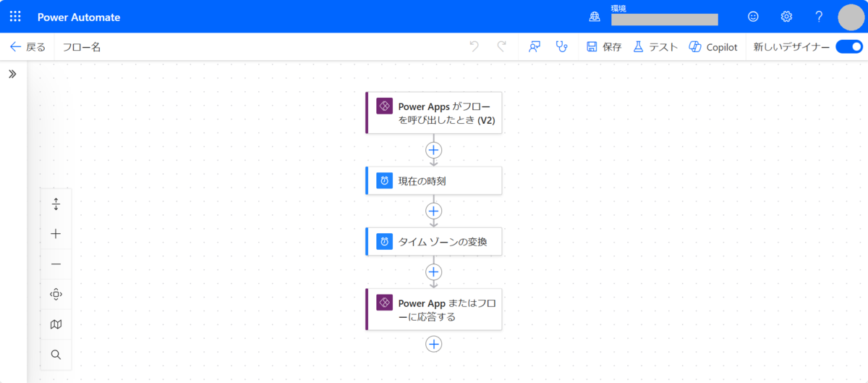This screenshot has height=383, width=868.
Task: Expand the left side panel chevron
Action: tap(12, 74)
